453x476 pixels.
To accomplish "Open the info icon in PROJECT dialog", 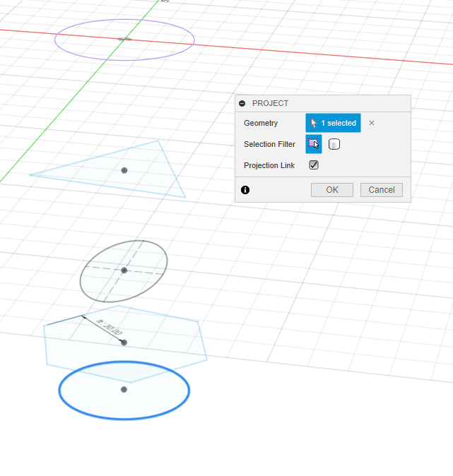I will [x=245, y=190].
